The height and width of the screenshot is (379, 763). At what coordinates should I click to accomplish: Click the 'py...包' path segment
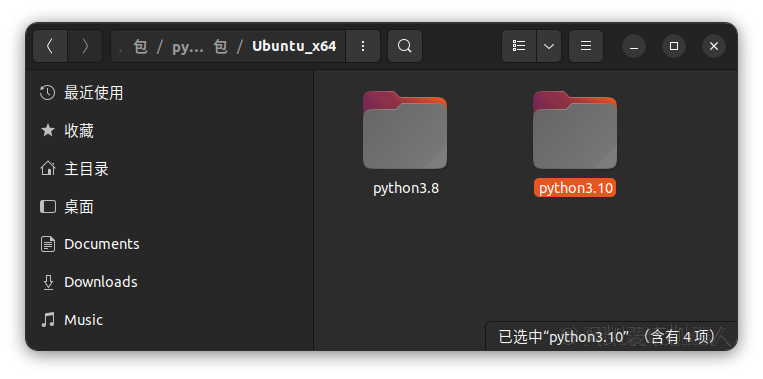click(x=199, y=47)
